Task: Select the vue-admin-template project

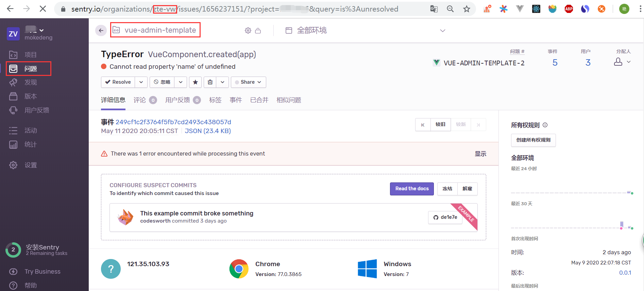Action: tap(155, 30)
